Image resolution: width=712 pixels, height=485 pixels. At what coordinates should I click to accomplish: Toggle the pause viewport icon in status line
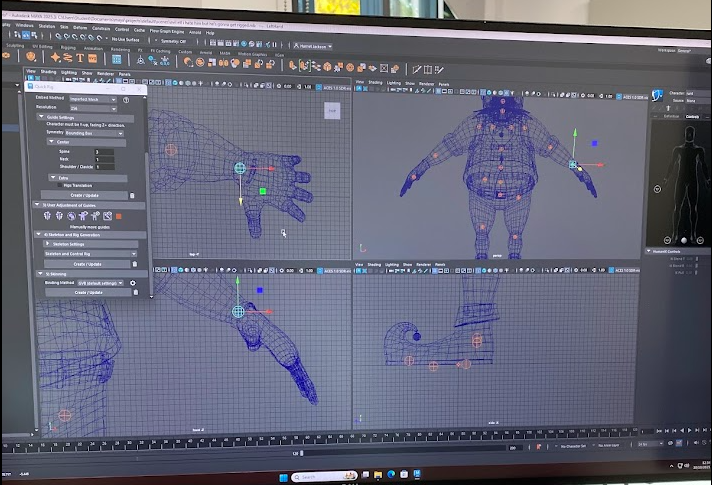(274, 45)
